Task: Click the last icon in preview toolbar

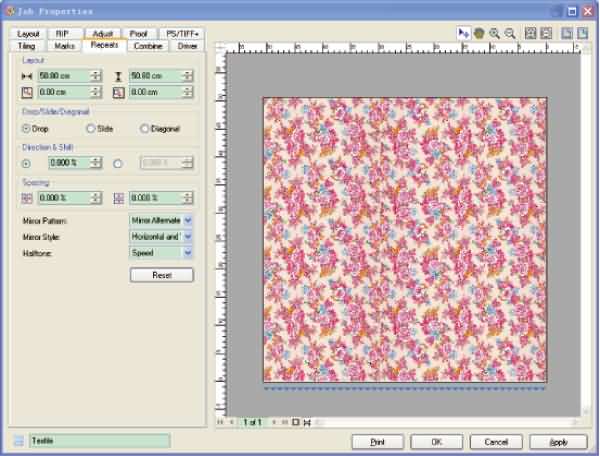Action: [582, 33]
